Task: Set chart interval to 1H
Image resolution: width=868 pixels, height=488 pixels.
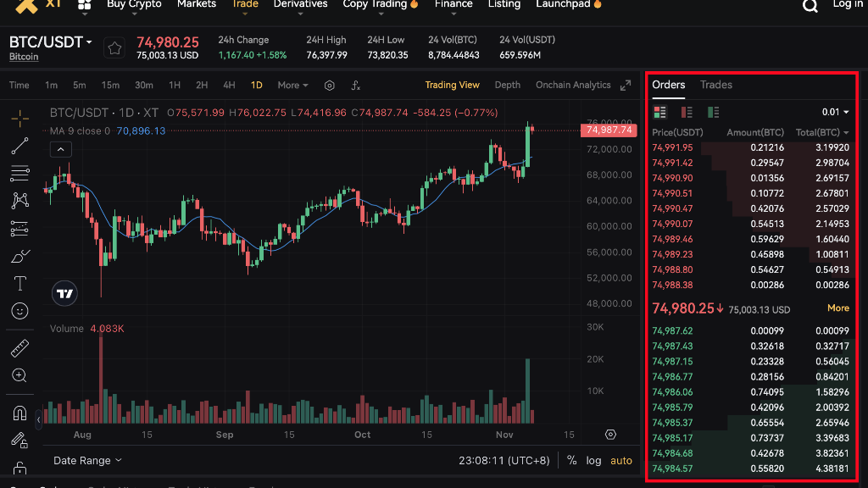Action: coord(175,86)
